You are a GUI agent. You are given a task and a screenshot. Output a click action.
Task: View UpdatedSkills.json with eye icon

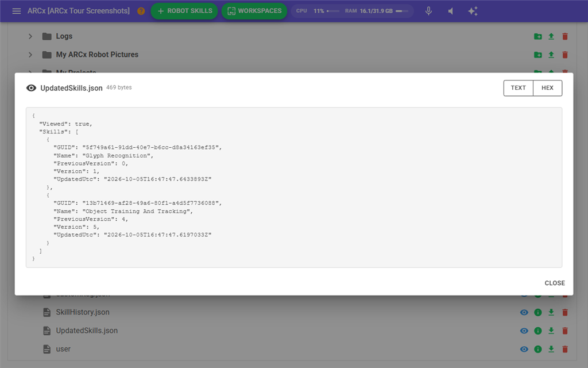click(x=524, y=331)
